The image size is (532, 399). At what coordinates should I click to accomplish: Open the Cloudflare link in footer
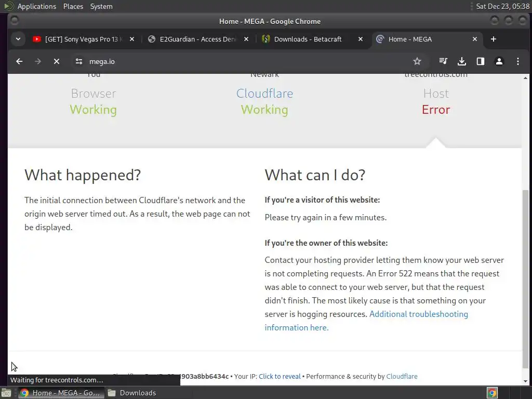click(x=402, y=376)
